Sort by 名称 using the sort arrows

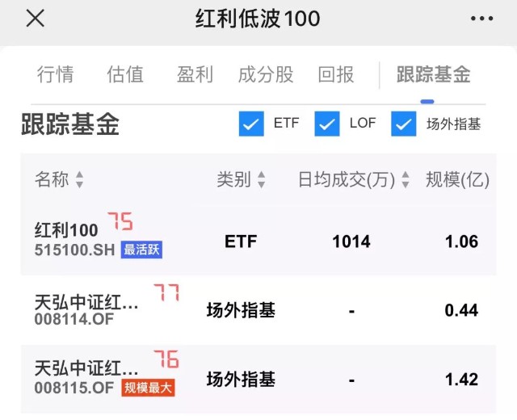tap(79, 180)
